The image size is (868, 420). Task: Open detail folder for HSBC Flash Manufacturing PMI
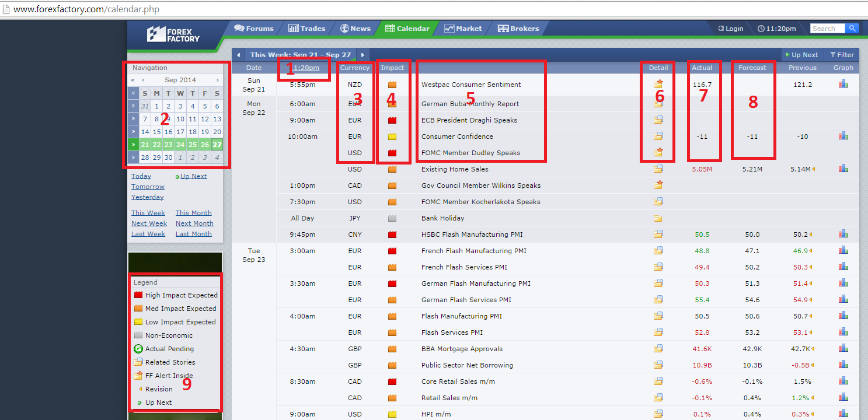658,235
